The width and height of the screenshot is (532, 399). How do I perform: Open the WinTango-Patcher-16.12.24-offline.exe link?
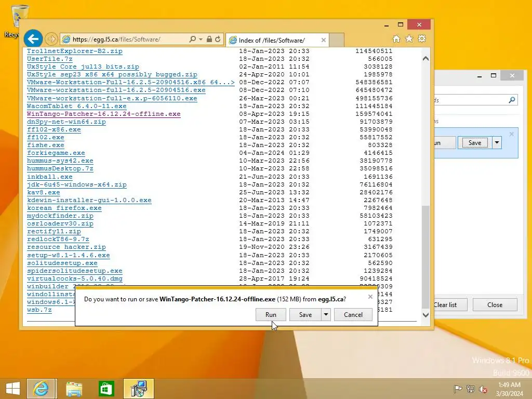pyautogui.click(x=104, y=114)
